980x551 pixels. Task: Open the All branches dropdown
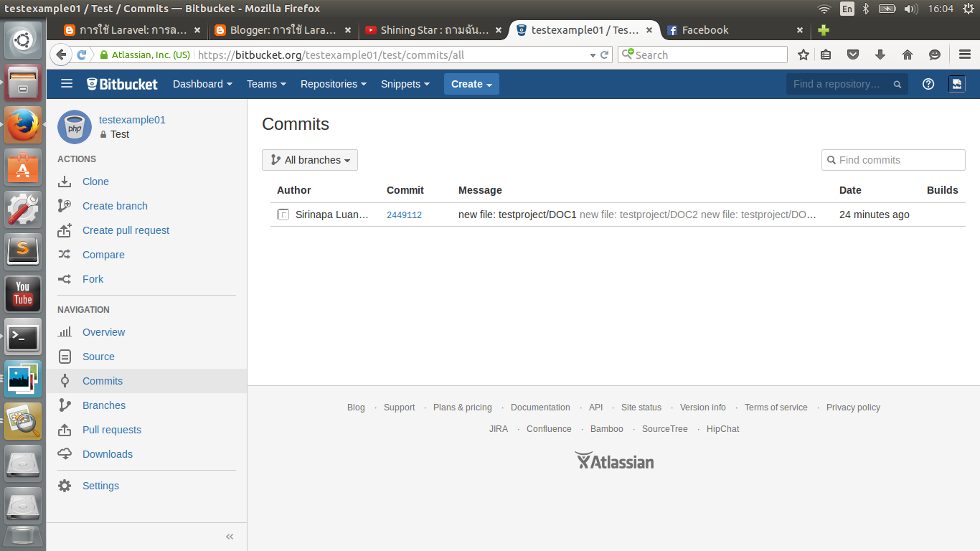click(x=310, y=160)
